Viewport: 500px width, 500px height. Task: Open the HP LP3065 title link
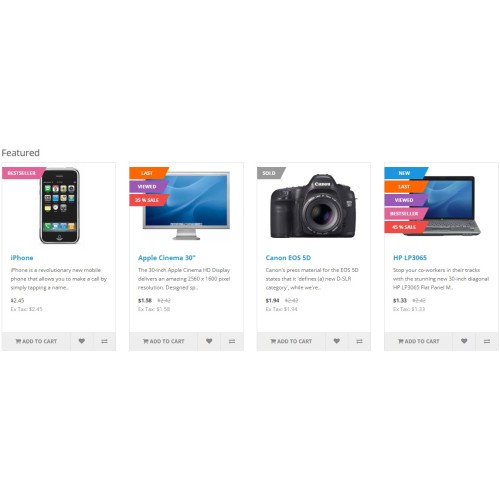click(x=410, y=258)
